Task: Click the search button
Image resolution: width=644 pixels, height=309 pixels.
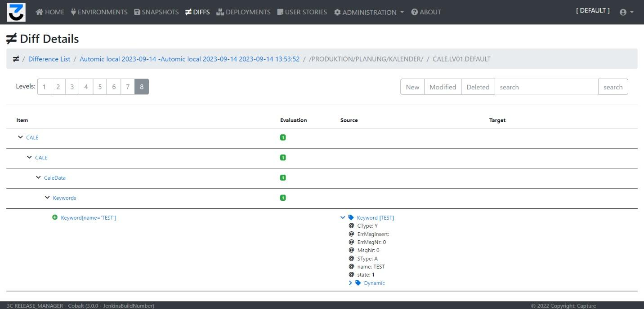Action: pyautogui.click(x=613, y=87)
